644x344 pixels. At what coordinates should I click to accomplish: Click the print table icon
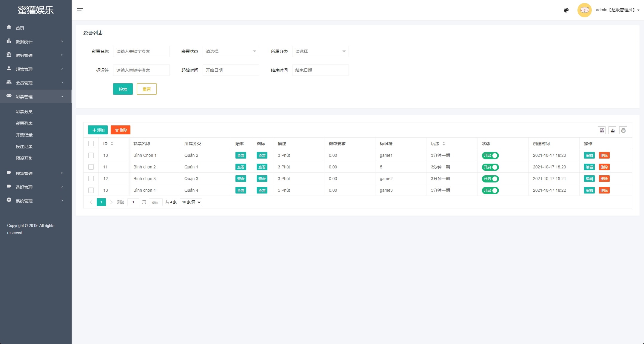coord(623,130)
